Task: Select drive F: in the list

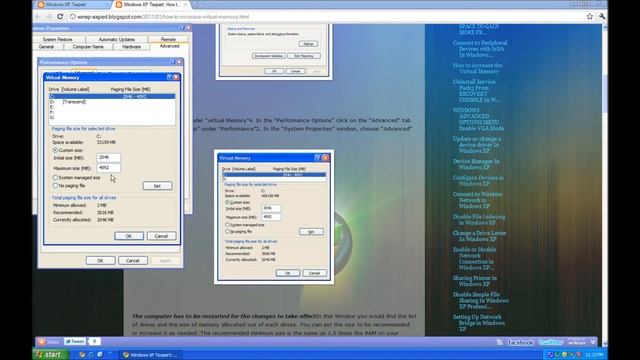Action: tap(112, 112)
